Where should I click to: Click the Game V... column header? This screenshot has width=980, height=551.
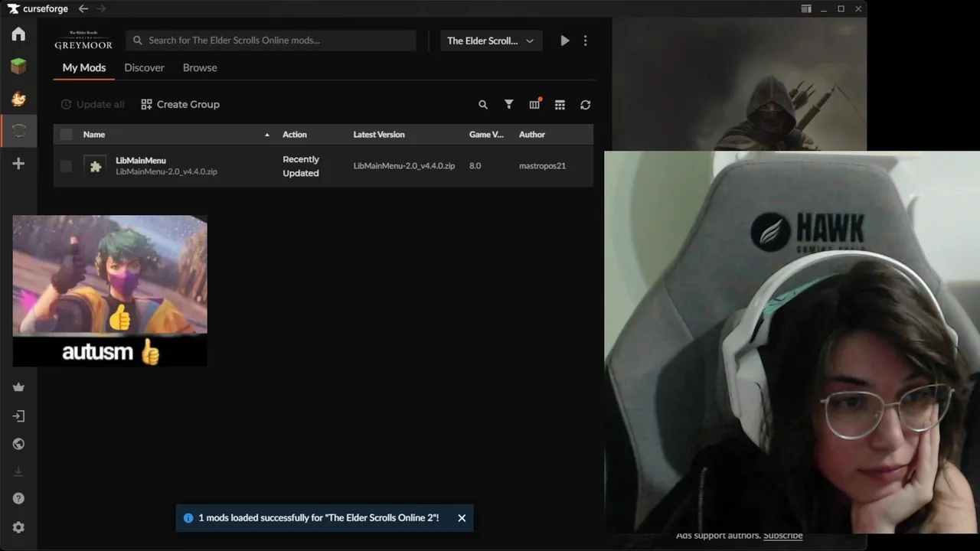(486, 135)
